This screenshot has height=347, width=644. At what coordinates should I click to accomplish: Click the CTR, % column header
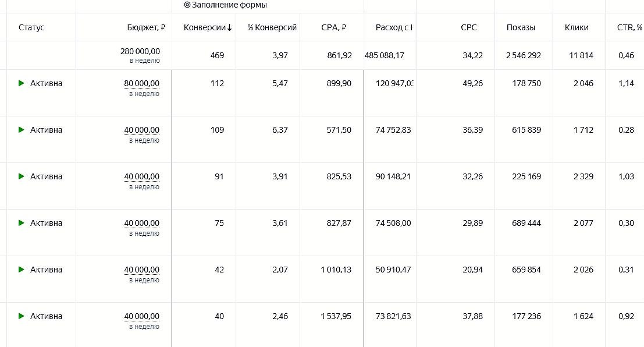pyautogui.click(x=629, y=27)
